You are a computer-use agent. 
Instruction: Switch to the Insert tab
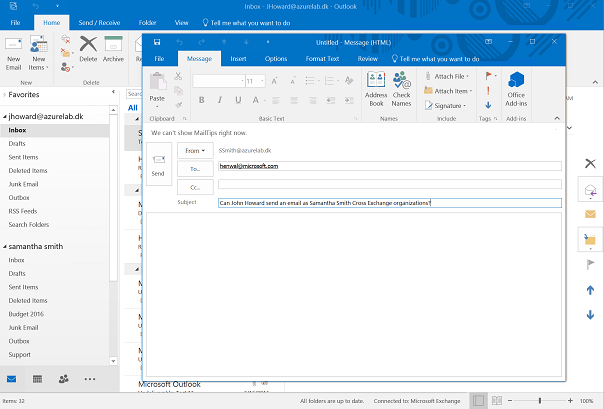click(x=238, y=59)
